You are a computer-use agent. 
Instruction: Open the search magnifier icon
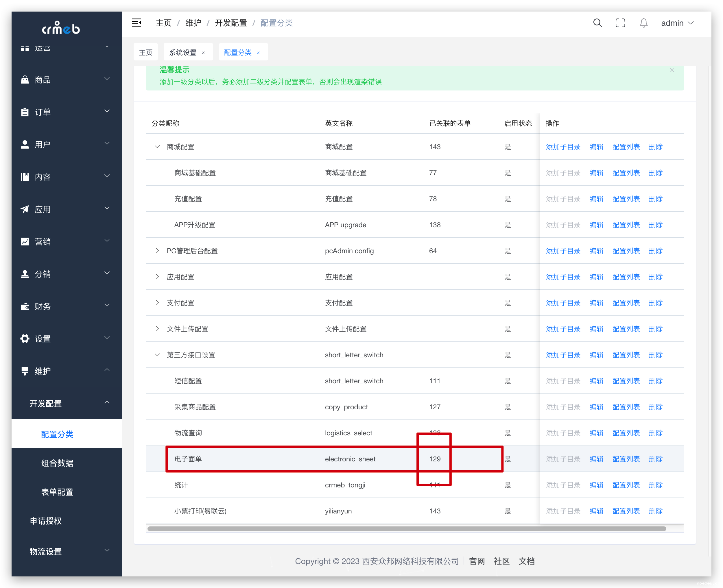[x=597, y=23]
